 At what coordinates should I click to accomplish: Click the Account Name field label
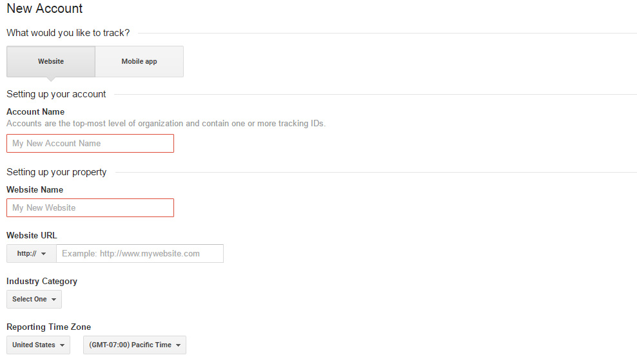tap(35, 112)
